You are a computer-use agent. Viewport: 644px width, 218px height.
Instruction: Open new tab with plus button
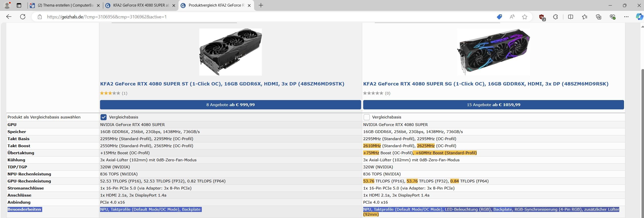point(261,5)
